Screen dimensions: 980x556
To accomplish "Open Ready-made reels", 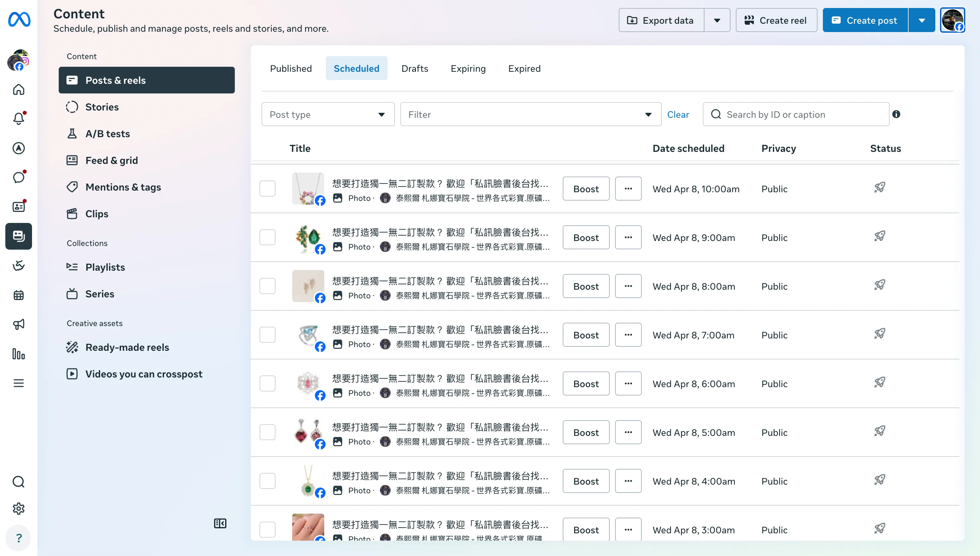I will tap(146, 347).
